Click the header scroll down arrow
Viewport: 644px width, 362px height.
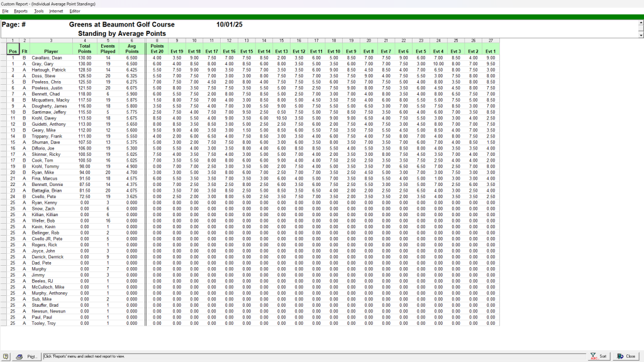tap(641, 35)
